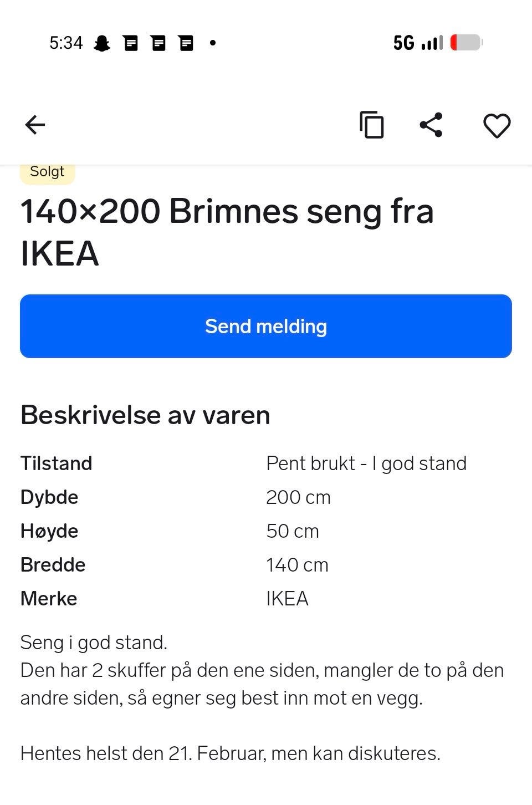The image size is (532, 805).
Task: Tap the Beskrivelse av varen heading
Action: coord(145,415)
